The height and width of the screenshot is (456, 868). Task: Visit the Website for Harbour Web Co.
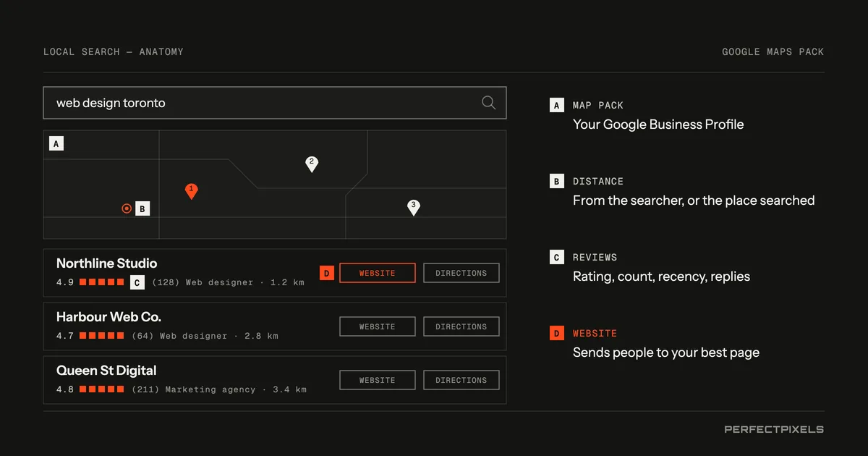tap(378, 326)
